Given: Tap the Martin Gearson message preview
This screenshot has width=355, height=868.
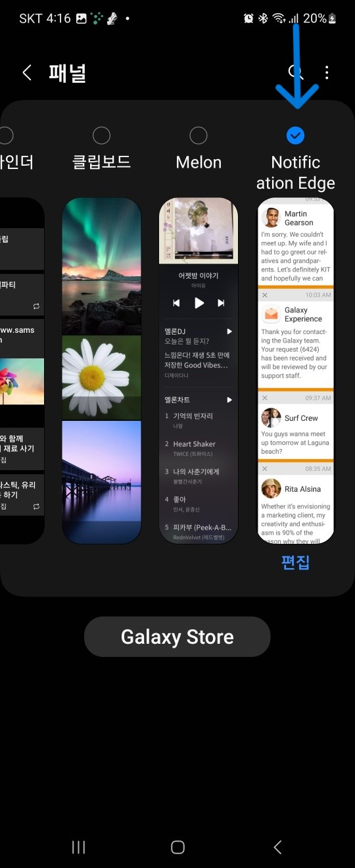Looking at the screenshot, I should [x=295, y=245].
